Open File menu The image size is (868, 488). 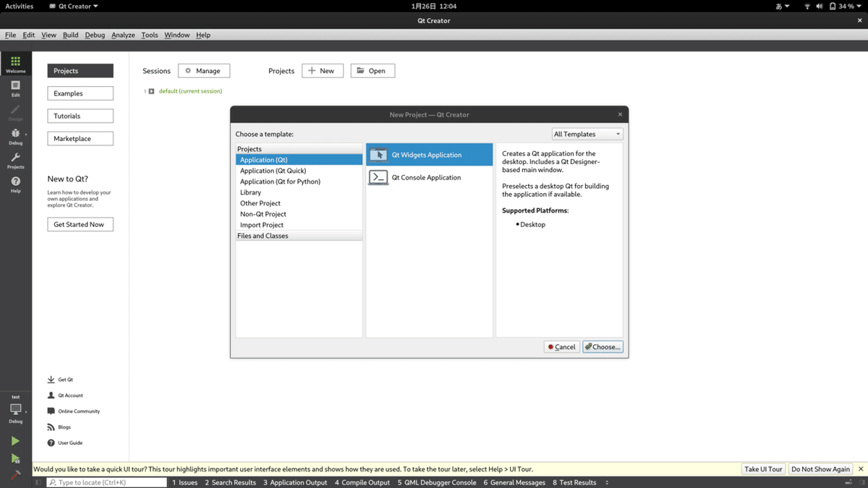(x=10, y=35)
